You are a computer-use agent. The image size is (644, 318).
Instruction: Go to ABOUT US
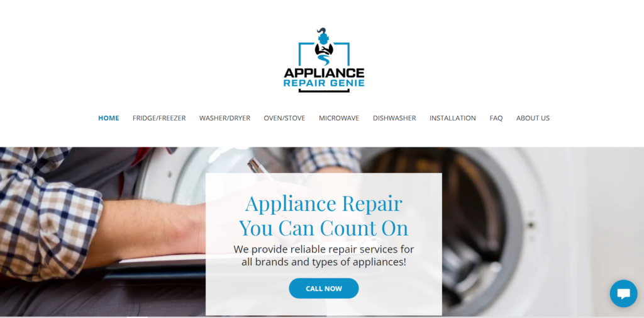[x=533, y=118]
